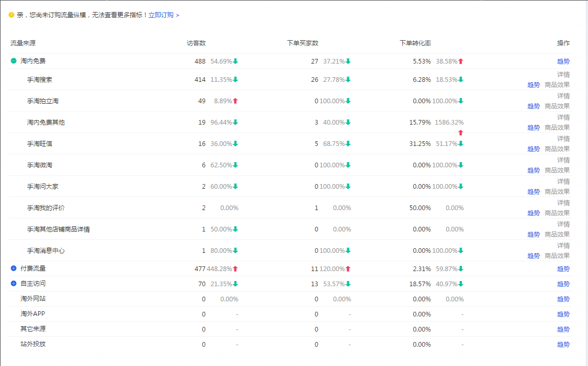
Task: Click the red up arrow beside 1586.32%
Action: 461,132
